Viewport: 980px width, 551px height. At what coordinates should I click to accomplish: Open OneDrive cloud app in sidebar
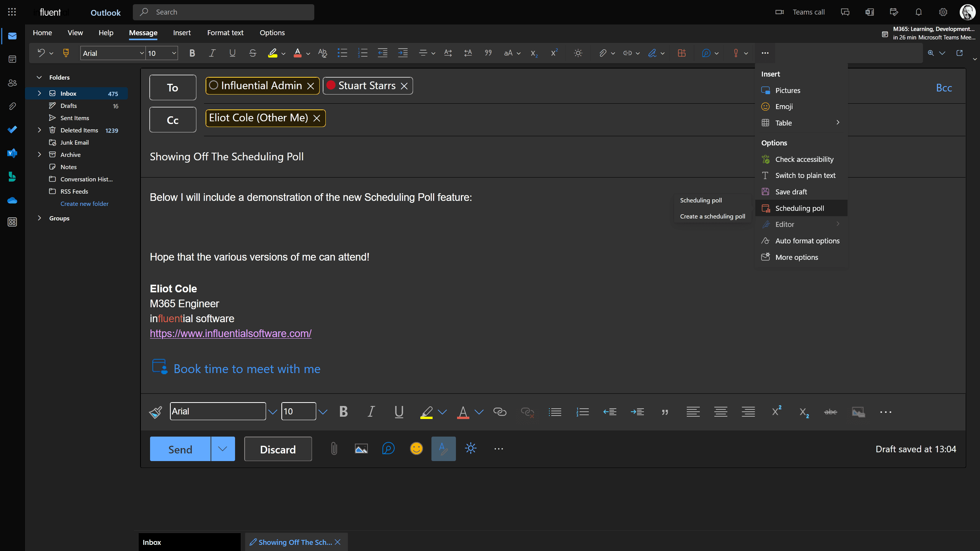(12, 200)
